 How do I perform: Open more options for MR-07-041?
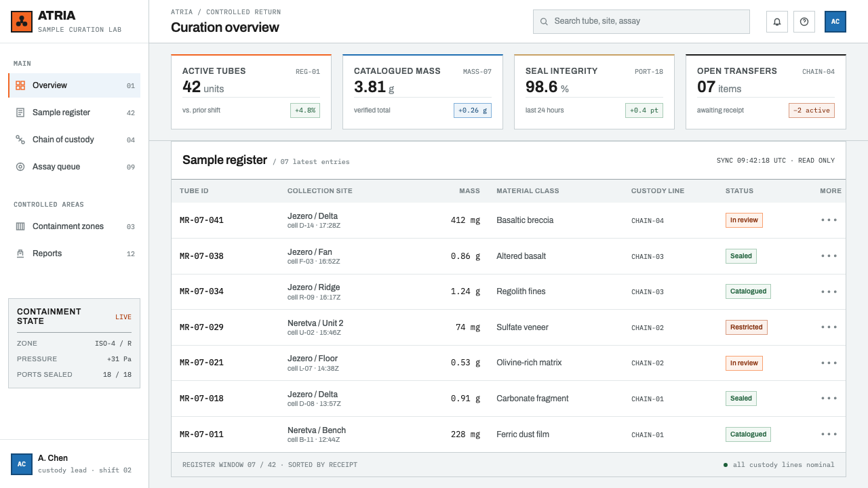pos(829,220)
